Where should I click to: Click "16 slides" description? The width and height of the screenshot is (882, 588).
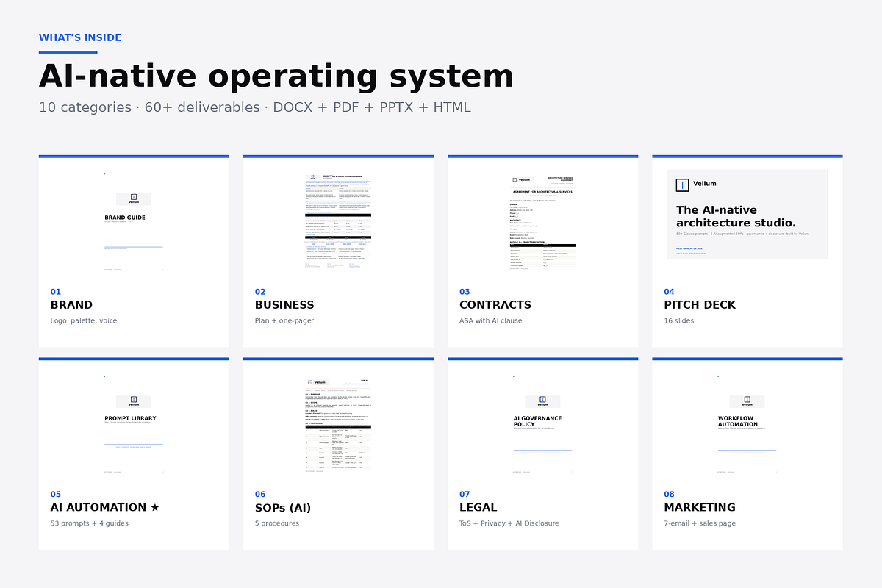tap(679, 321)
